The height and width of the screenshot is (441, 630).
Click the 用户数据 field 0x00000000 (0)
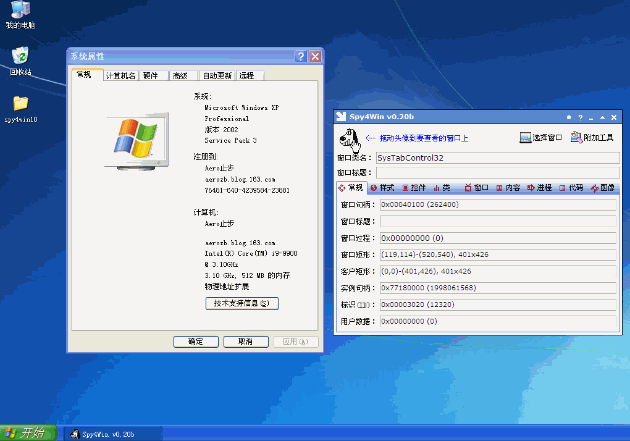click(x=498, y=321)
